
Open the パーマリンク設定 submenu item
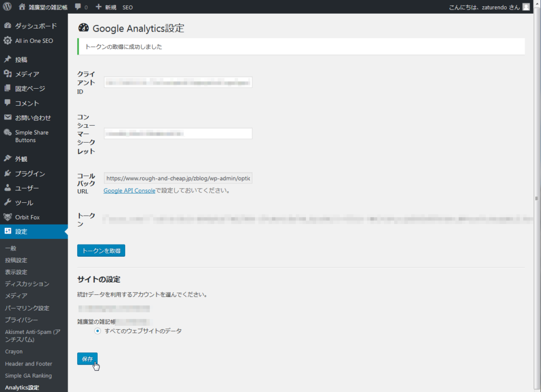tap(27, 308)
